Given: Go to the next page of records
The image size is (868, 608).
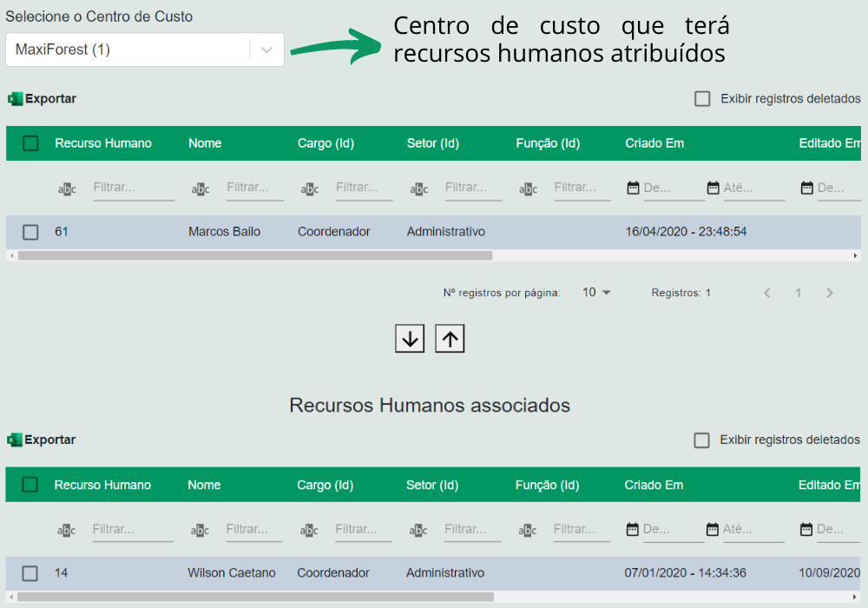Looking at the screenshot, I should (x=830, y=293).
